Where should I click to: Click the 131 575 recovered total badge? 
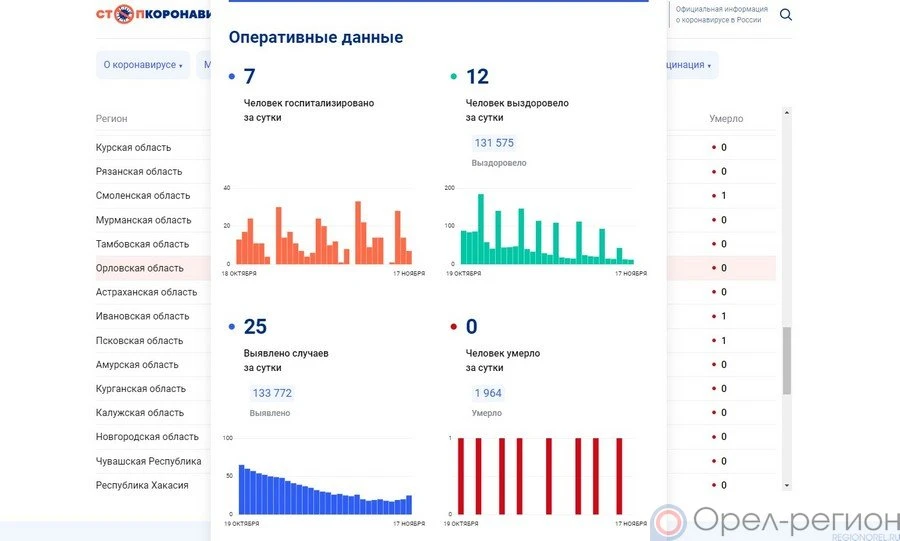click(x=494, y=143)
